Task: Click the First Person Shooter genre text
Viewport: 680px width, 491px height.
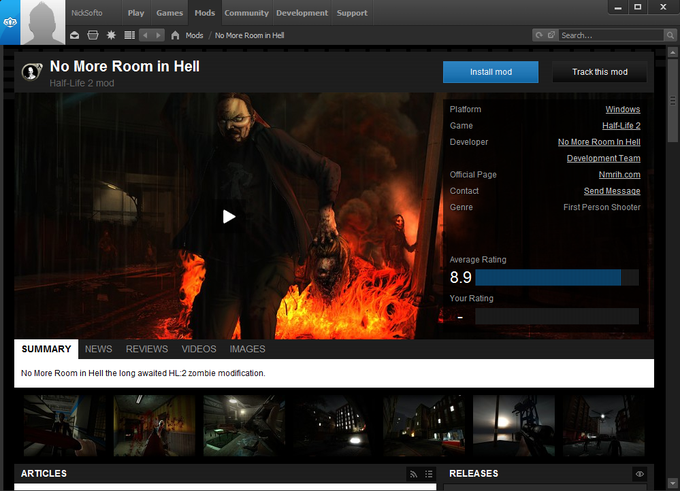Action: 602,207
